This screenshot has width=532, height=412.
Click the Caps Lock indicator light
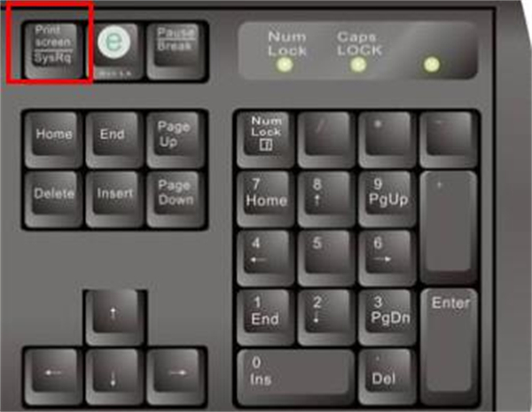tap(358, 65)
